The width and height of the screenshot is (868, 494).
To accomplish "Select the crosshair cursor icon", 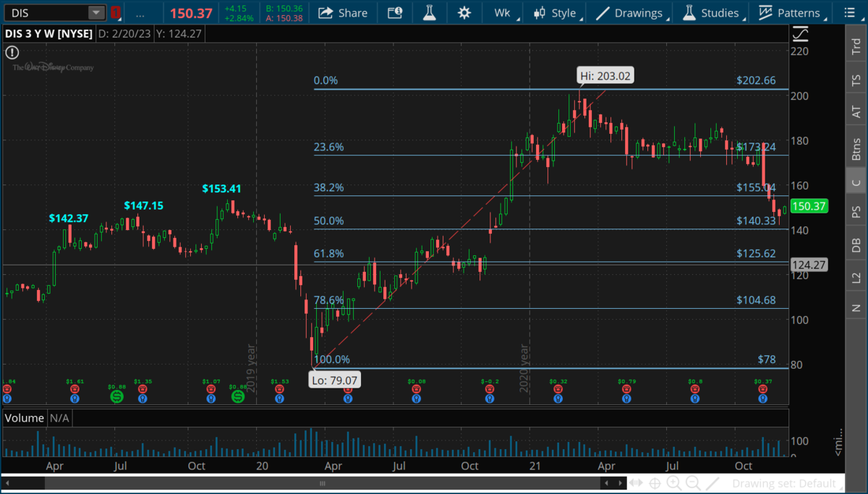I will coord(655,483).
